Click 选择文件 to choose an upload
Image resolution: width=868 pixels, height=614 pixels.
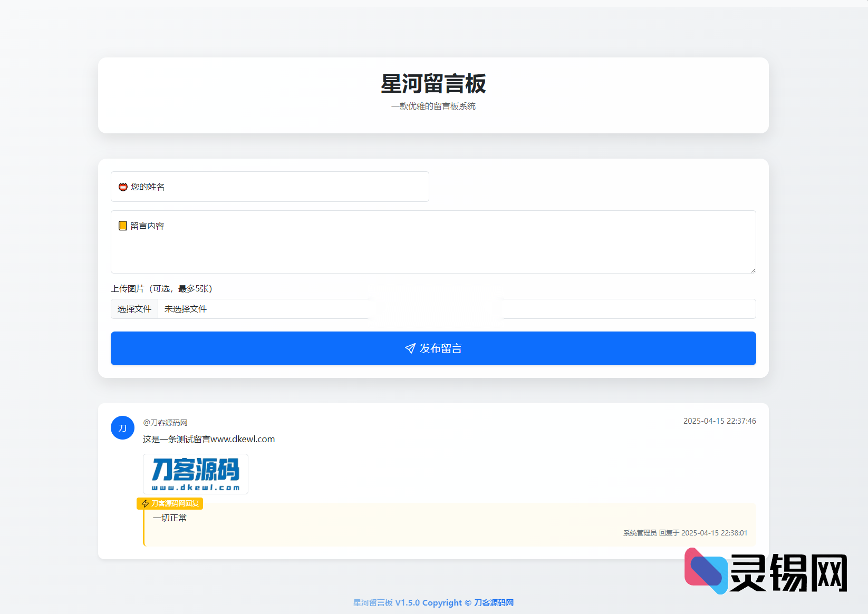(x=134, y=309)
